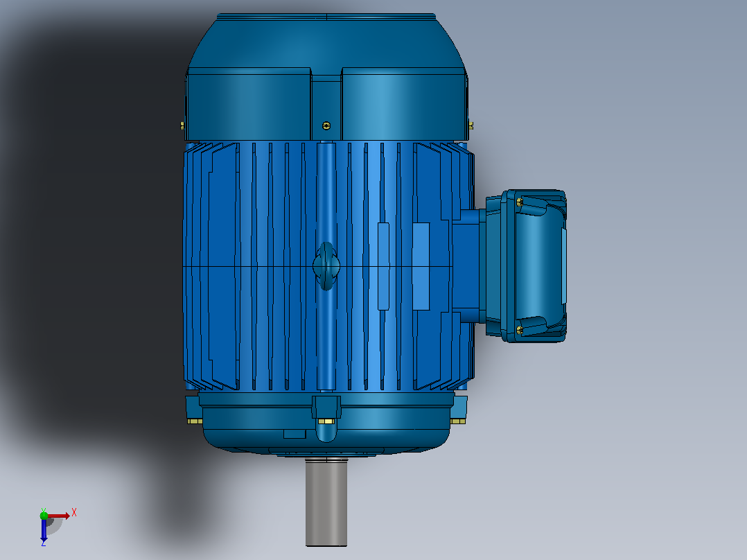
Task: Select the lifting eye bolt at motor center
Action: click(x=326, y=266)
